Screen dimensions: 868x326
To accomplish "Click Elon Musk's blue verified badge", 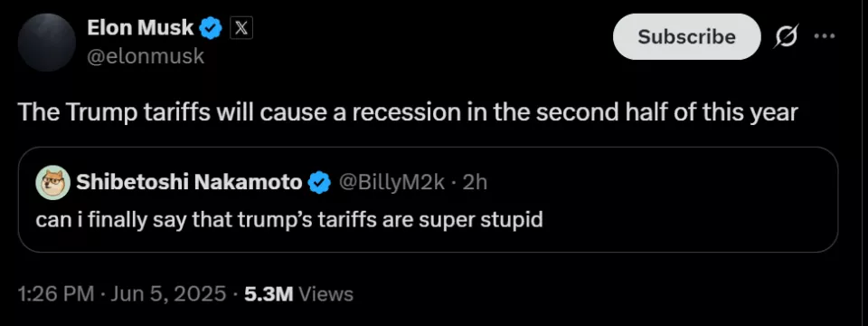I will pos(211,28).
